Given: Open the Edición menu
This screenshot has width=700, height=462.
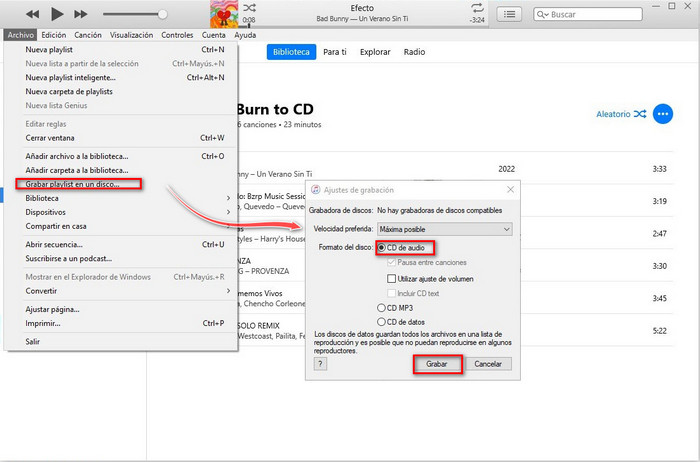Looking at the screenshot, I should click(54, 35).
